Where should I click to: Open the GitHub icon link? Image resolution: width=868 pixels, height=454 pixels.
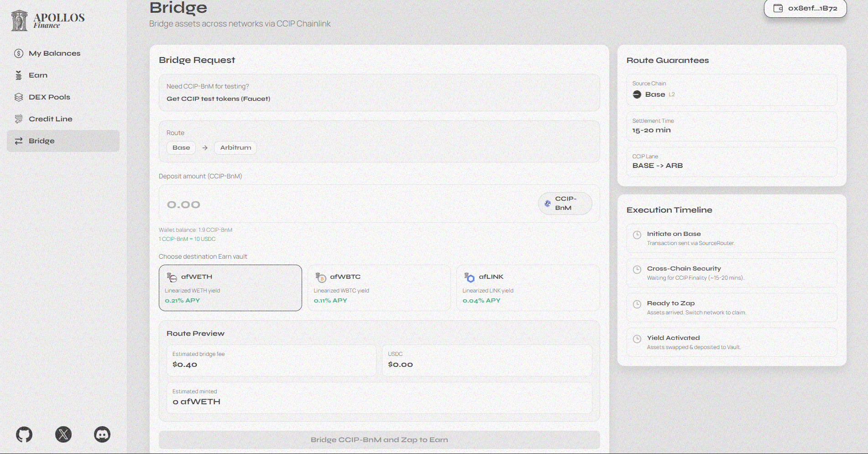(x=24, y=434)
